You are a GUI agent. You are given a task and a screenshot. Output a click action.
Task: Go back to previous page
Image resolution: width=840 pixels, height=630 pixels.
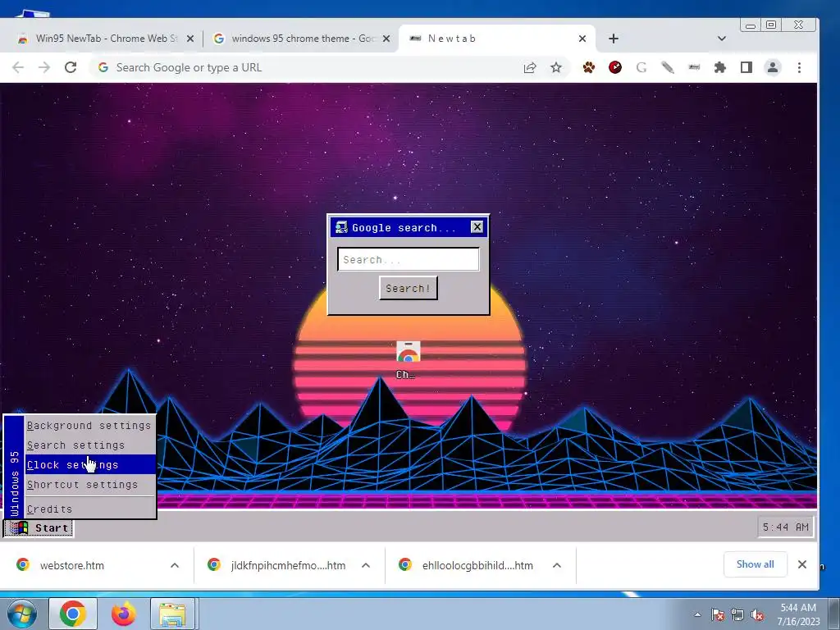point(18,67)
